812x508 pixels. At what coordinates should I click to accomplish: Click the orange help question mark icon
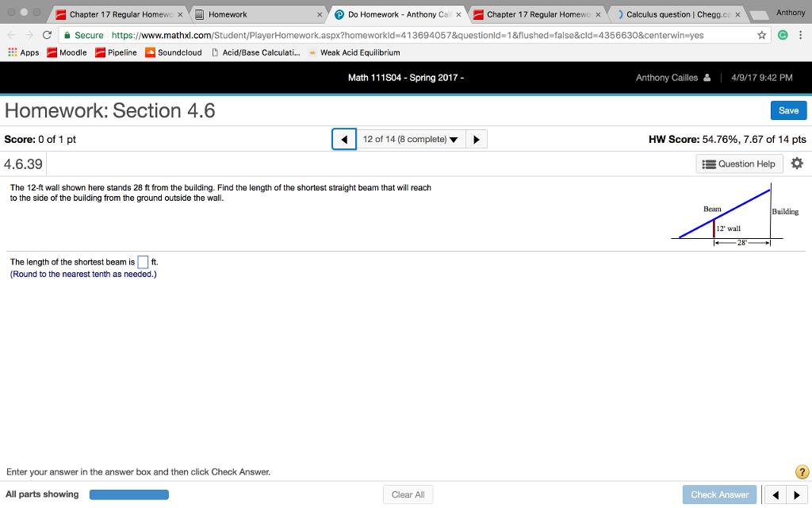[x=802, y=471]
